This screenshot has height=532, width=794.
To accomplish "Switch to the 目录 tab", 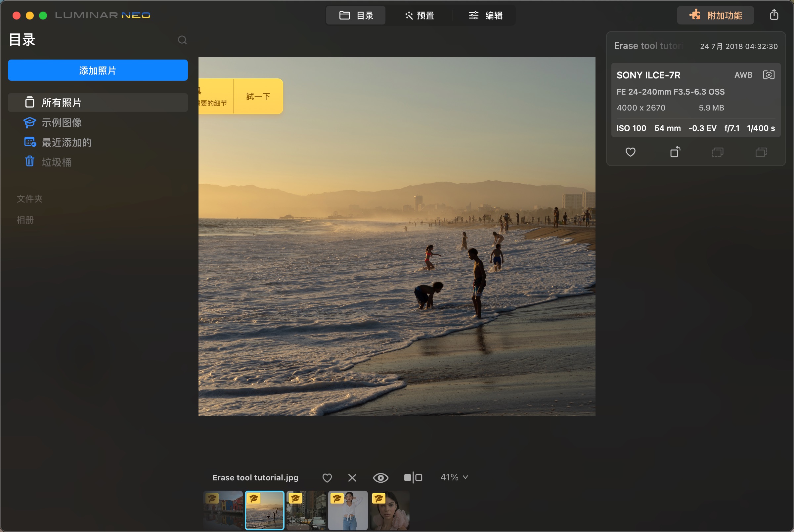I will coord(356,15).
